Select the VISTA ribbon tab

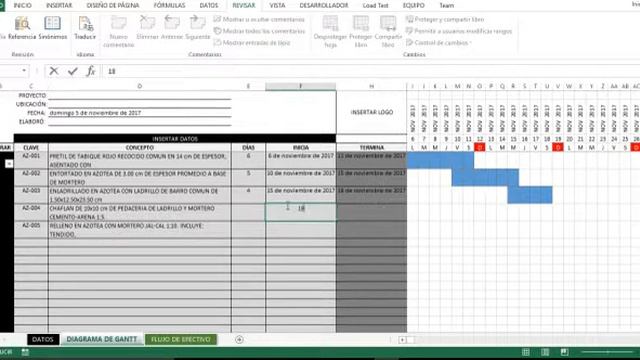(x=277, y=5)
